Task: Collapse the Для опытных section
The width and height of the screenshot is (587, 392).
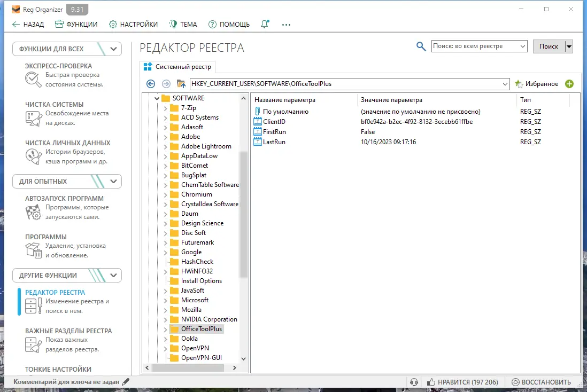Action: 113,181
